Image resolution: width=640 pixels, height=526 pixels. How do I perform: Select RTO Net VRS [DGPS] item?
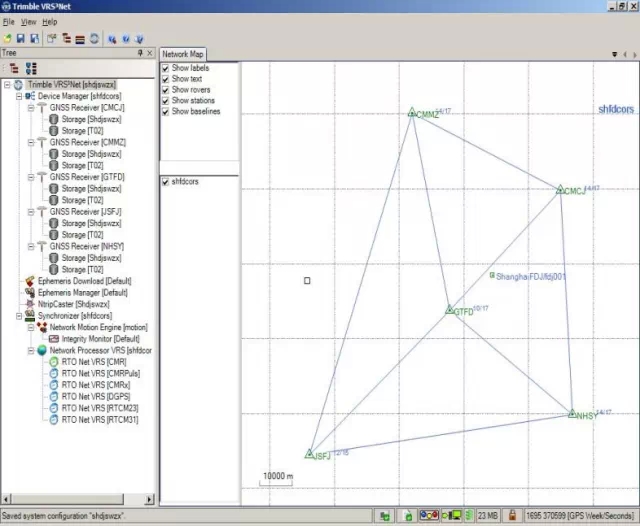coord(96,397)
